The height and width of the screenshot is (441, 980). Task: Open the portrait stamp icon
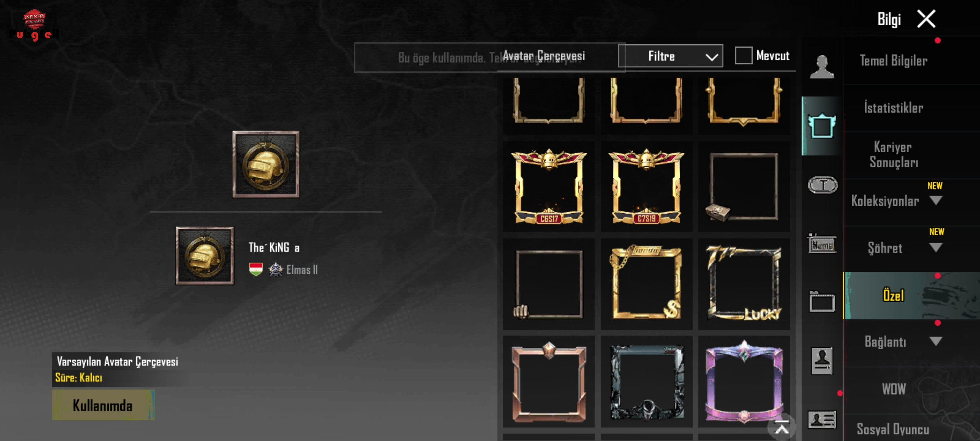tap(822, 361)
